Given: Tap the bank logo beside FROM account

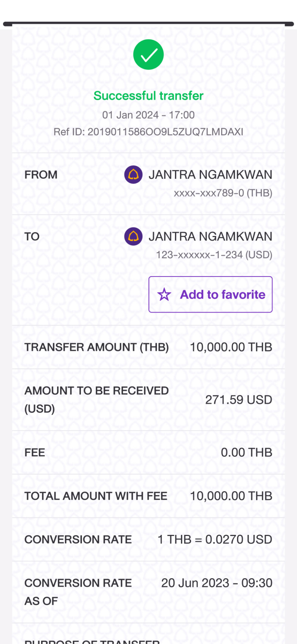Looking at the screenshot, I should pos(133,175).
